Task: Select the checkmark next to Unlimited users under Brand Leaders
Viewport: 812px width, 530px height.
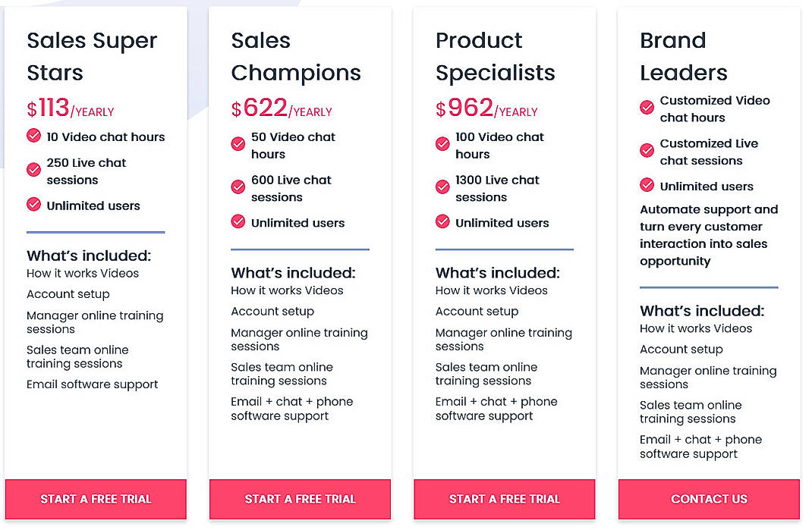Action: [647, 185]
